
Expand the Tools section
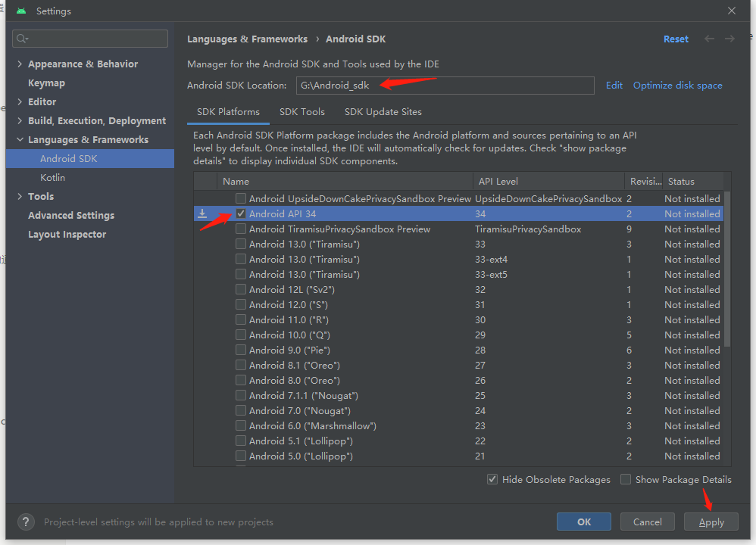click(x=20, y=196)
